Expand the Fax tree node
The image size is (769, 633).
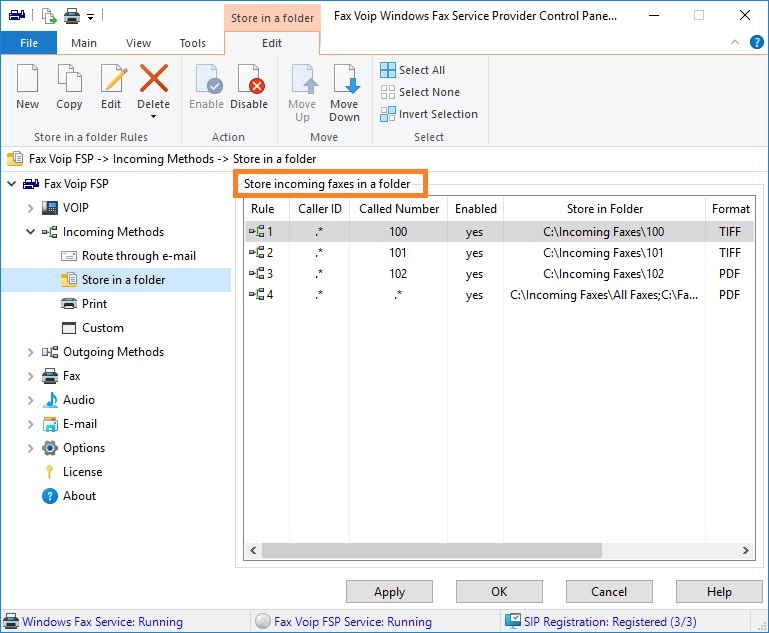pos(30,376)
